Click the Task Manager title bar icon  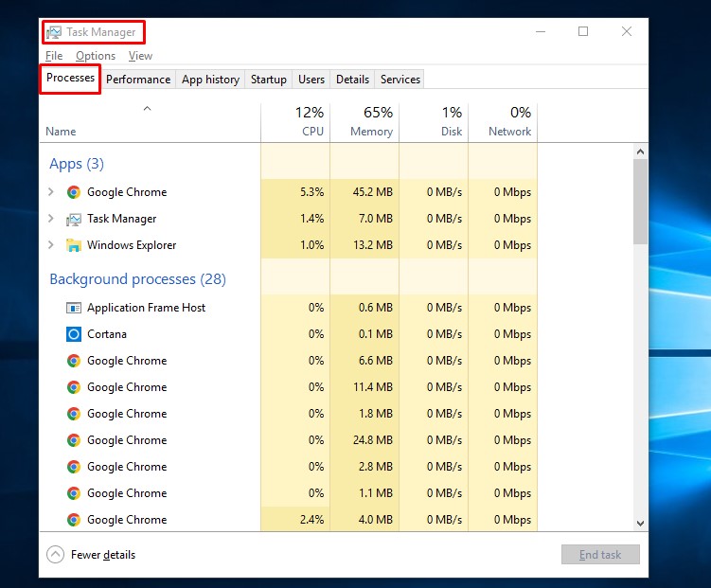tap(54, 32)
